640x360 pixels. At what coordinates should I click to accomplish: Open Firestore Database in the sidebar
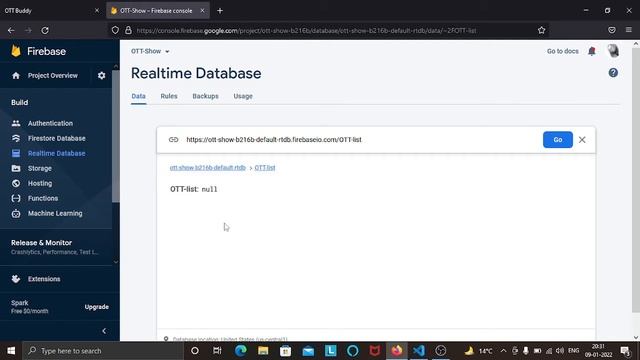pos(57,138)
